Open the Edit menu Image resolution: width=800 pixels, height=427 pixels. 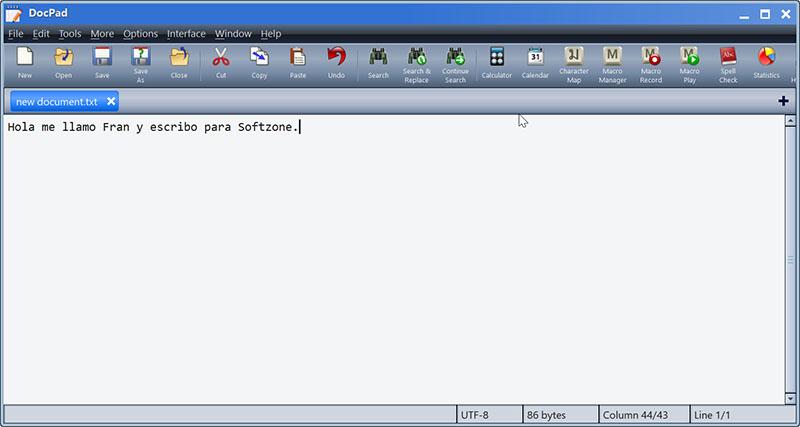coord(41,34)
